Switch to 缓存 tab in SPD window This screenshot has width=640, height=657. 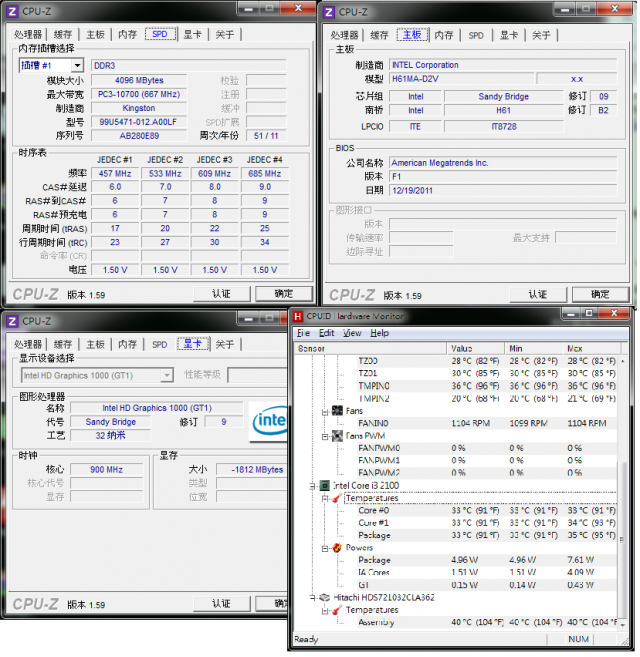coord(63,34)
